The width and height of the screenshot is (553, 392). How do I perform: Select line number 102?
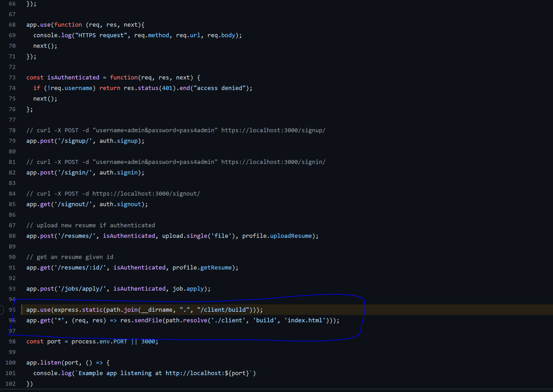(x=11, y=384)
